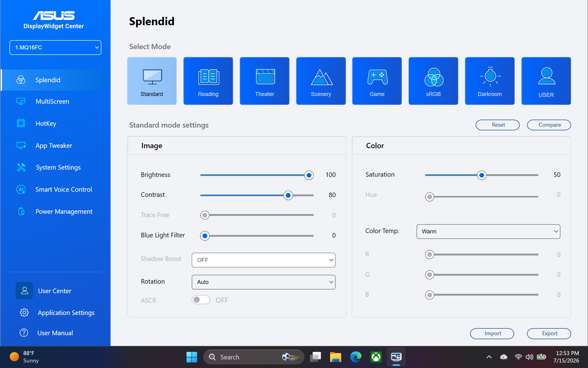This screenshot has height=368, width=588.
Task: Select the sRGB mode tile
Action: (x=433, y=81)
